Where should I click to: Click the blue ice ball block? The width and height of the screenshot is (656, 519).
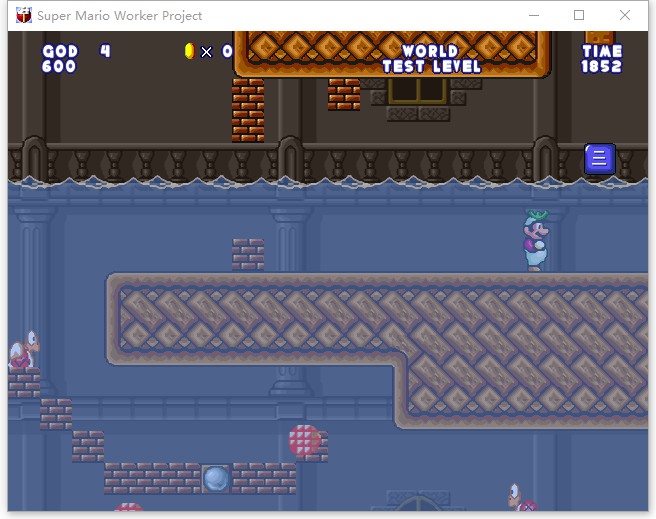216,478
